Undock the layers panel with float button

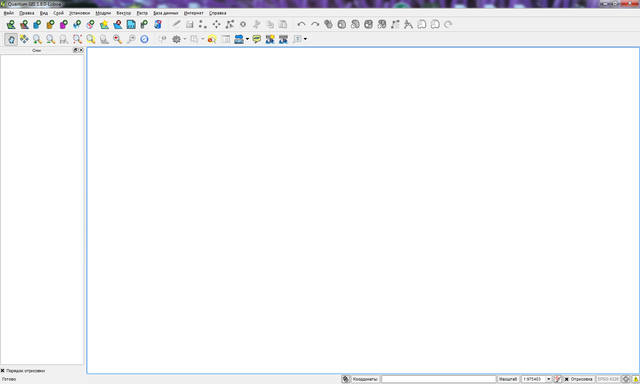coord(75,50)
